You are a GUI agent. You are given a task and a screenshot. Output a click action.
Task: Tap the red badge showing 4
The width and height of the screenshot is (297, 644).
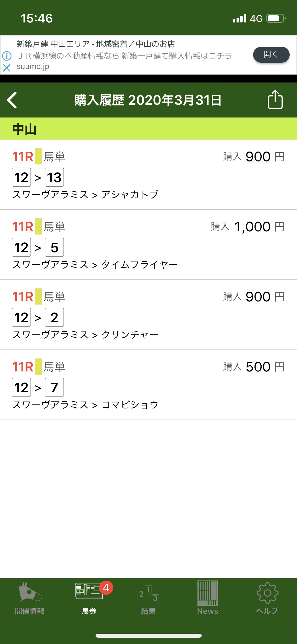click(x=106, y=588)
